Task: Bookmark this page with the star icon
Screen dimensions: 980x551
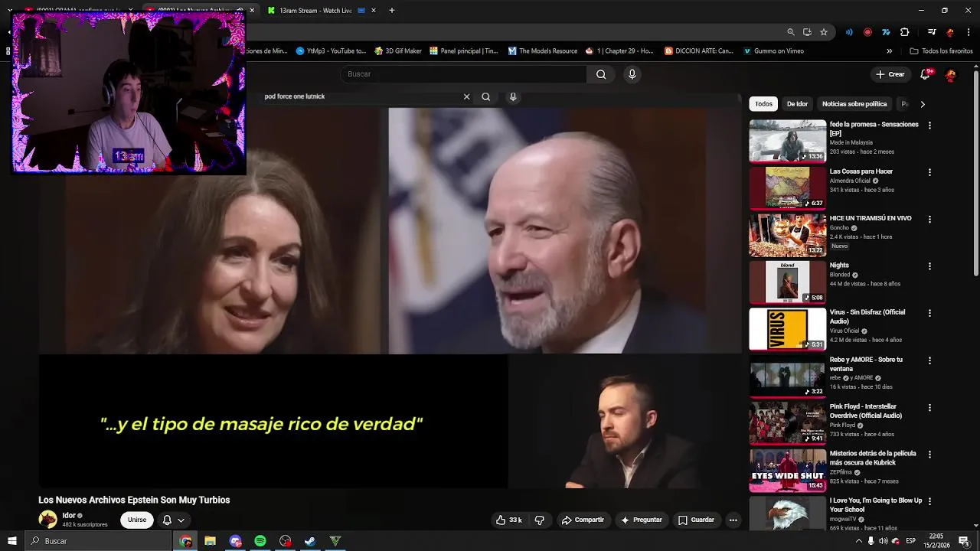Action: pos(824,32)
